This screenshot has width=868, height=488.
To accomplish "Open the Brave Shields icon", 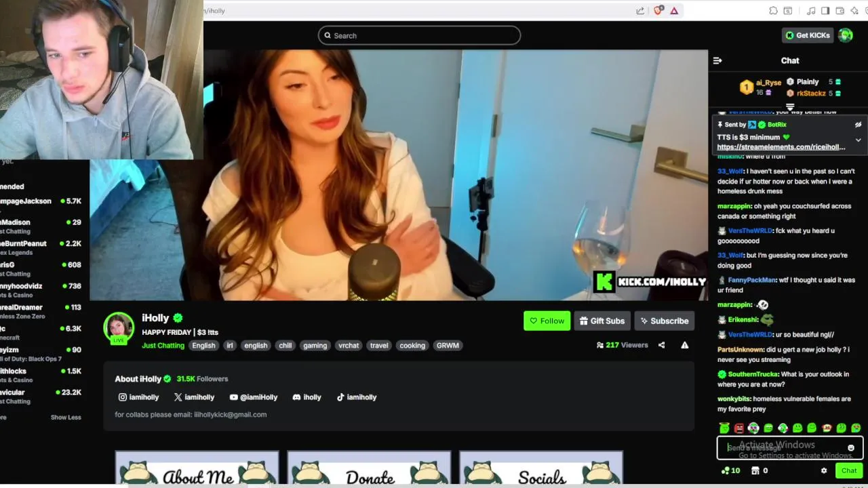I will click(658, 11).
